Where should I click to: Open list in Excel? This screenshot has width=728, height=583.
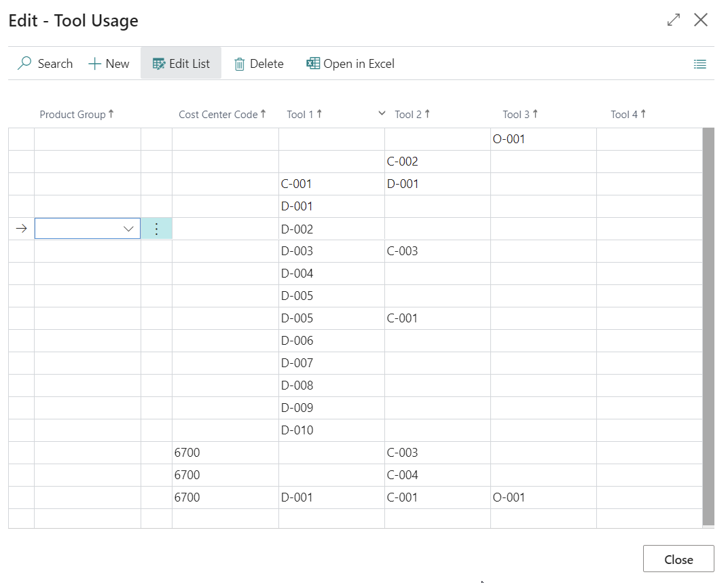point(350,64)
